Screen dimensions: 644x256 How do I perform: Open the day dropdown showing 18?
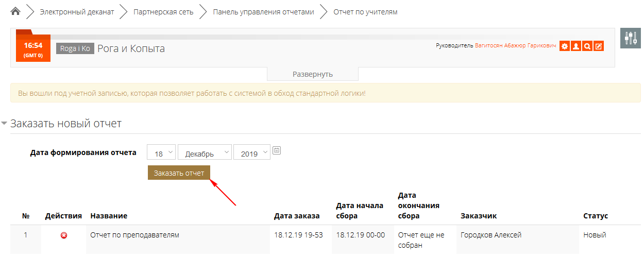[x=161, y=153]
